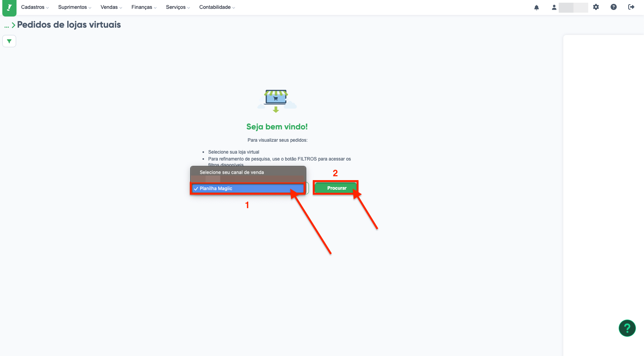The image size is (644, 356).
Task: Click the green app logo icon
Action: point(9,8)
